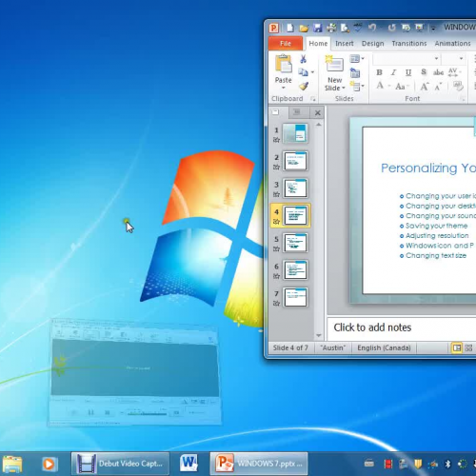This screenshot has width=476, height=476.
Task: Play animations star beside slide 7
Action: [276, 304]
